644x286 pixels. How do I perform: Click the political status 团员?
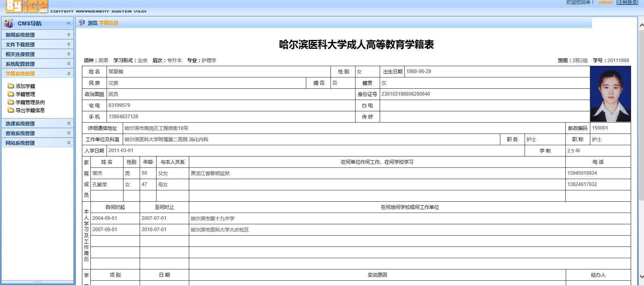pos(113,94)
